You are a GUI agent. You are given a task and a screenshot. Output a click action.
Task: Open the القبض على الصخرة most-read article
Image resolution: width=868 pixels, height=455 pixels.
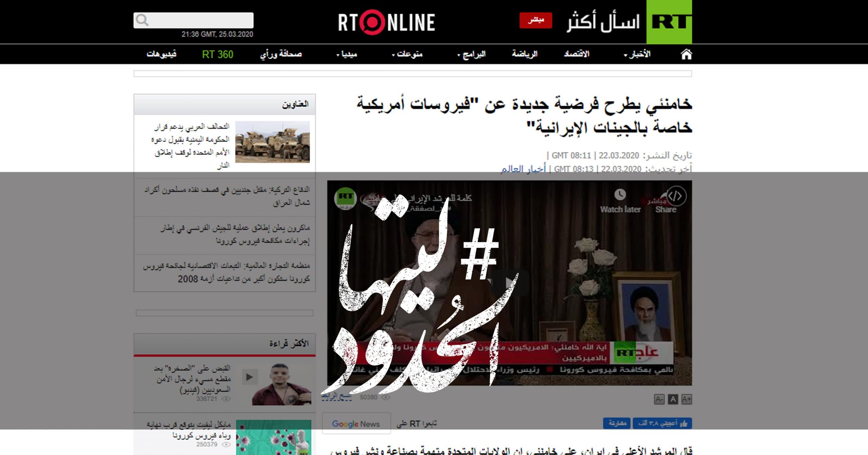click(x=192, y=379)
